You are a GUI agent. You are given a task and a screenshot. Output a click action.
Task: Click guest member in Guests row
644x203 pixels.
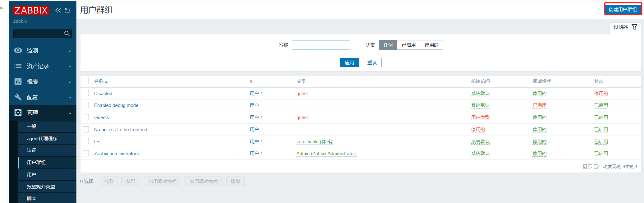coord(302,118)
